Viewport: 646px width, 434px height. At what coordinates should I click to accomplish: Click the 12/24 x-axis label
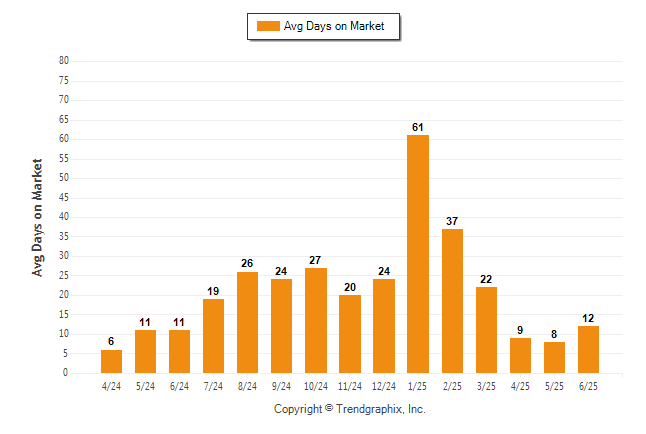384,386
